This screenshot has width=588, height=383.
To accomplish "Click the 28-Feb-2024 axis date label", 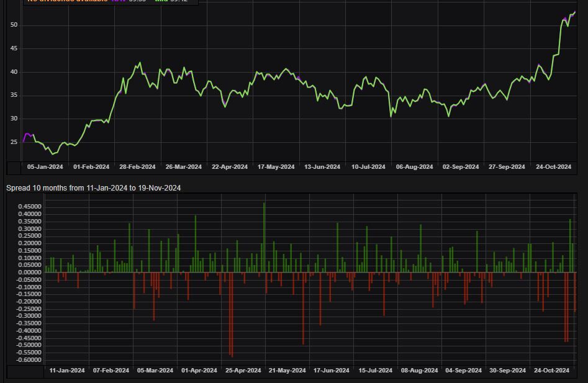I will click(137, 167).
